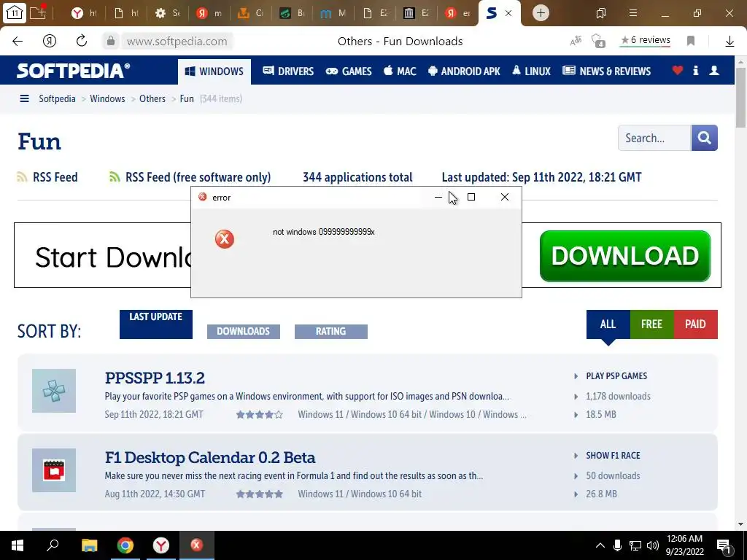Click the red heart favorites icon
The image size is (747, 560).
678,71
